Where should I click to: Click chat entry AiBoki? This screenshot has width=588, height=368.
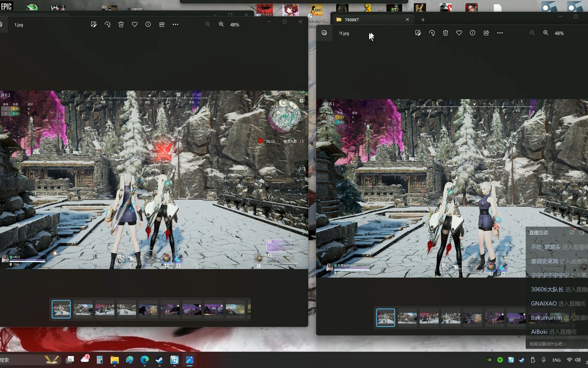554,332
